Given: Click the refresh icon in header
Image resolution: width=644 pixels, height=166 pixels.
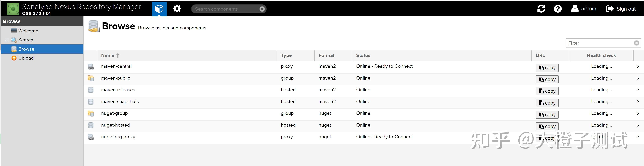Looking at the screenshot, I should click(541, 9).
